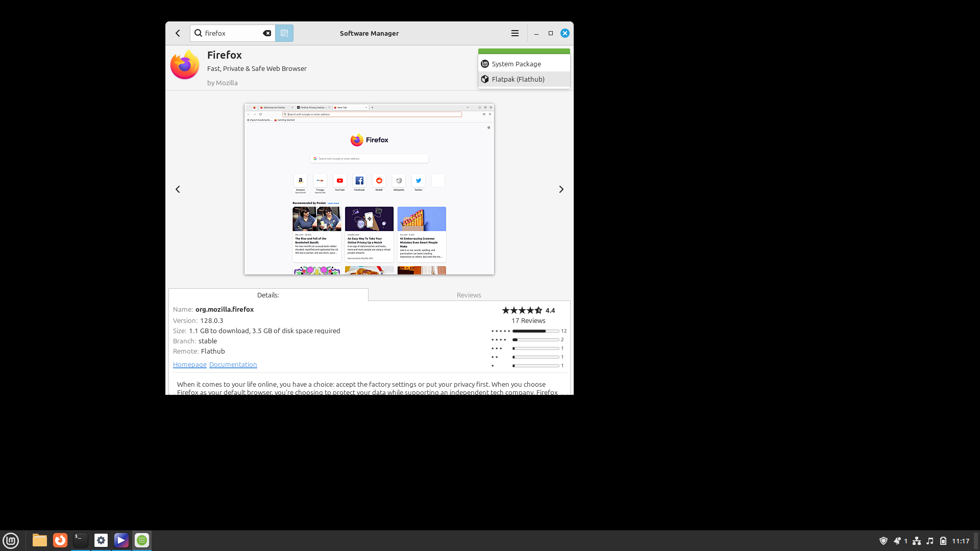Screen dimensions: 980x551
Task: Click the search field containing firefox
Action: point(233,33)
